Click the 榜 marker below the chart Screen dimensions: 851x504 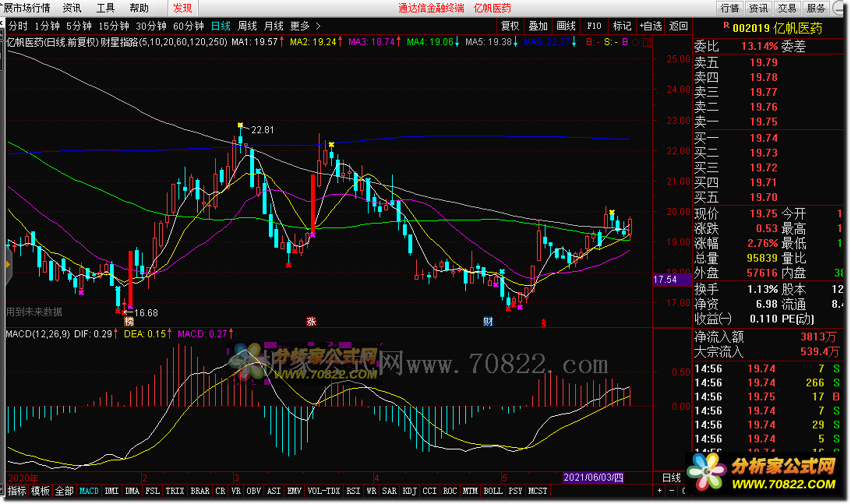129,321
